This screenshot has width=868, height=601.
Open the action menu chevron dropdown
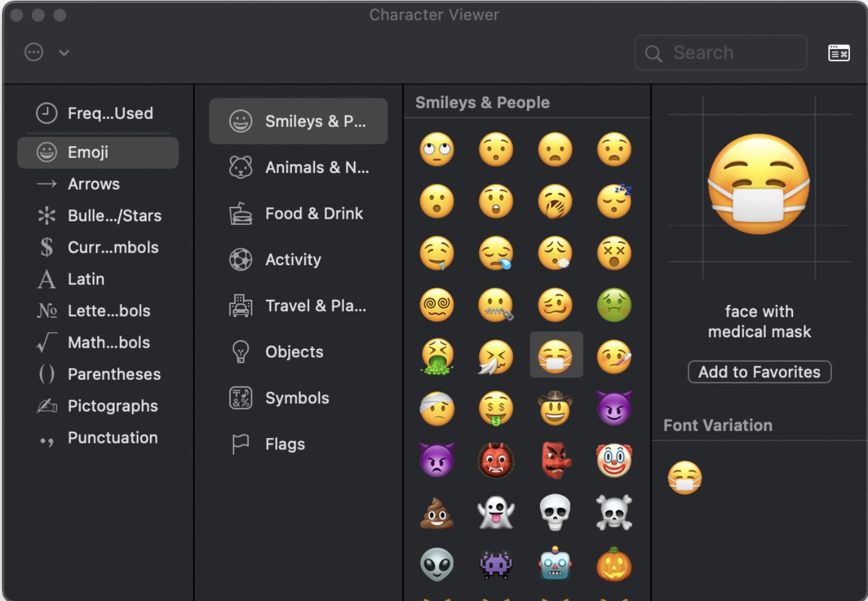click(64, 53)
